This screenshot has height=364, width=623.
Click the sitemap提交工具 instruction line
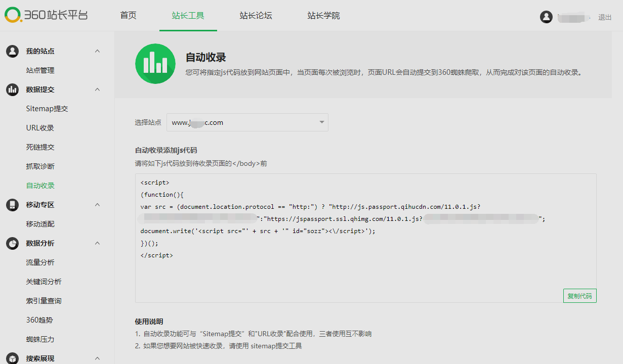218,346
